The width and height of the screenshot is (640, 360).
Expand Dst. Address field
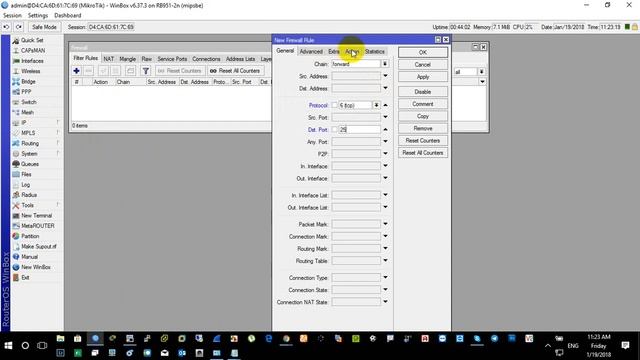click(x=385, y=88)
